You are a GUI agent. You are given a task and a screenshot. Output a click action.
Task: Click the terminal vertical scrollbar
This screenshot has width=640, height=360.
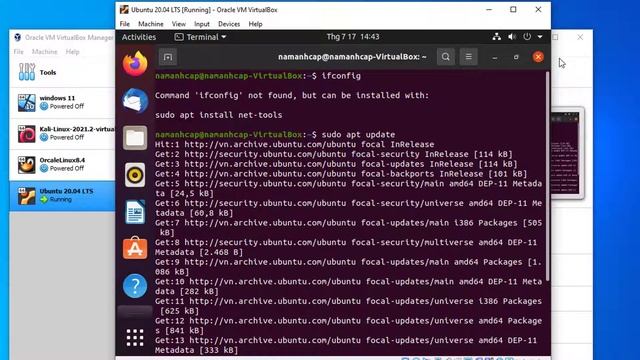coord(547,176)
